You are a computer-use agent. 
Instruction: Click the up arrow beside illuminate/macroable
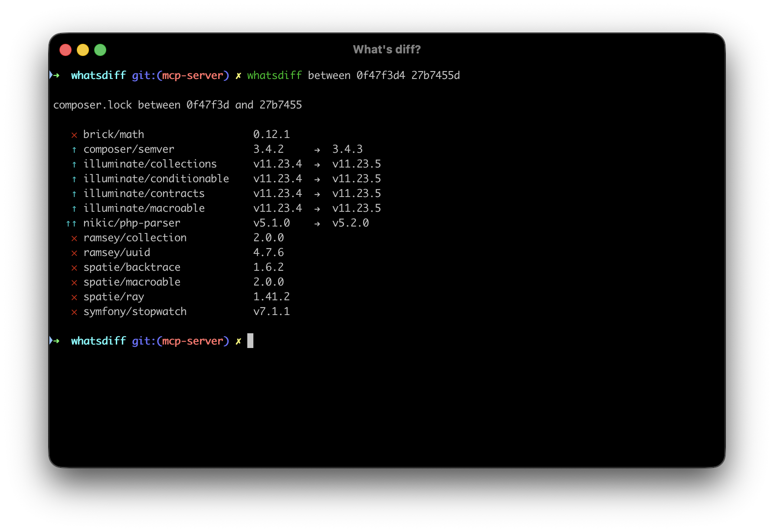[x=74, y=209]
